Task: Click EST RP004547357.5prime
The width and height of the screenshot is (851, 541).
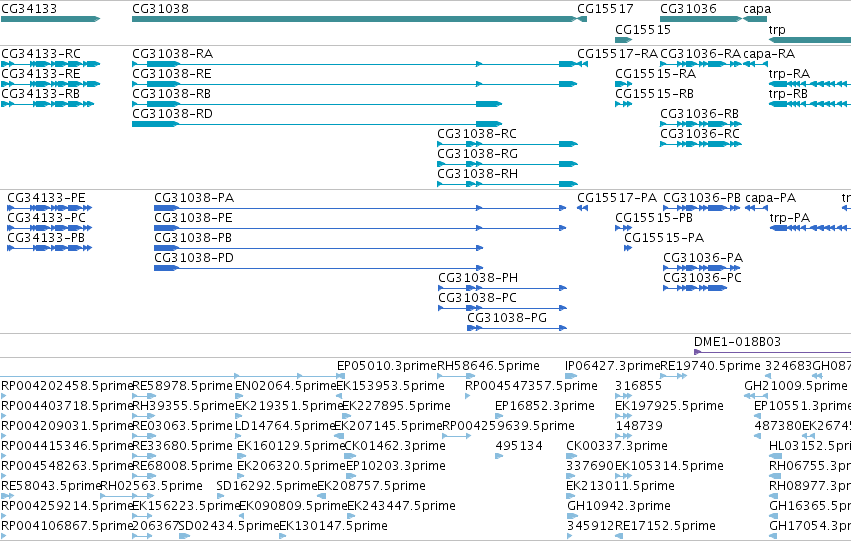Action: coord(531,386)
